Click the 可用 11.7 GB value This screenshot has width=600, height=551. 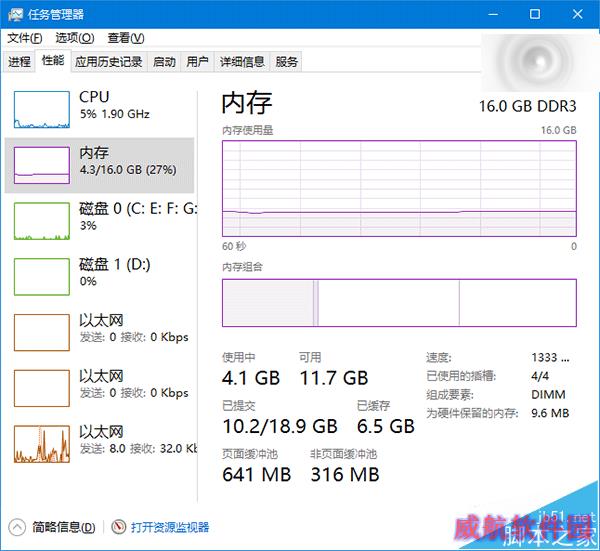[334, 378]
